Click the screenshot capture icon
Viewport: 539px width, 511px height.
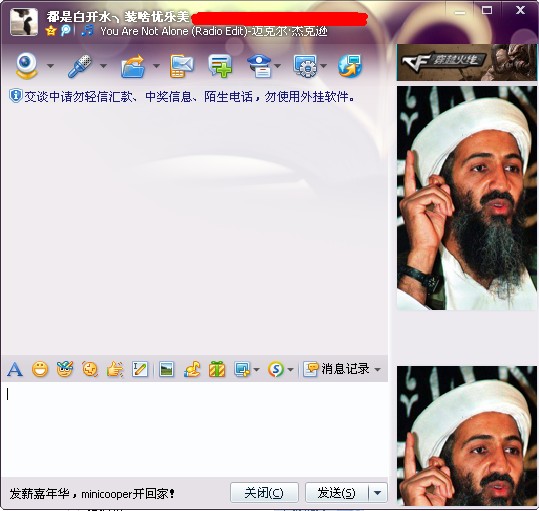(242, 369)
